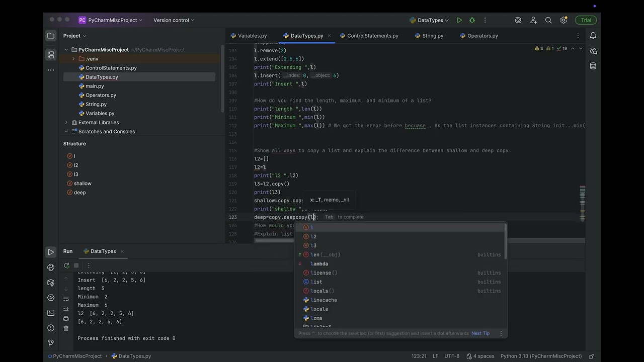This screenshot has height=362, width=644.
Task: Open DataTypes run configuration dropdown
Action: tap(430, 20)
